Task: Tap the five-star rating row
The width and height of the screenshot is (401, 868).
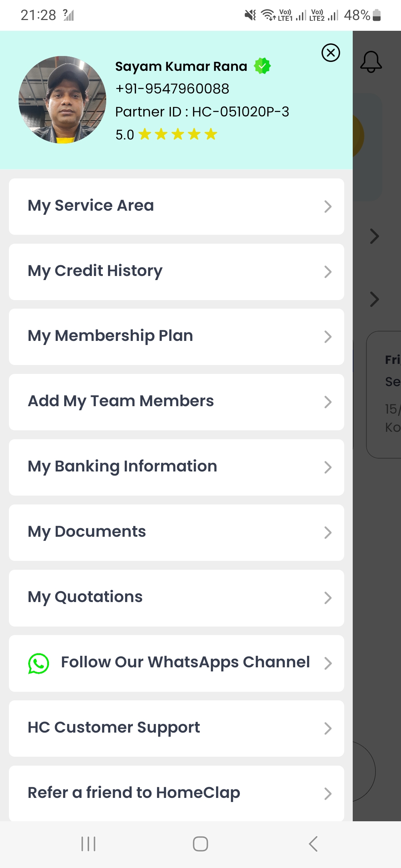Action: pos(177,134)
